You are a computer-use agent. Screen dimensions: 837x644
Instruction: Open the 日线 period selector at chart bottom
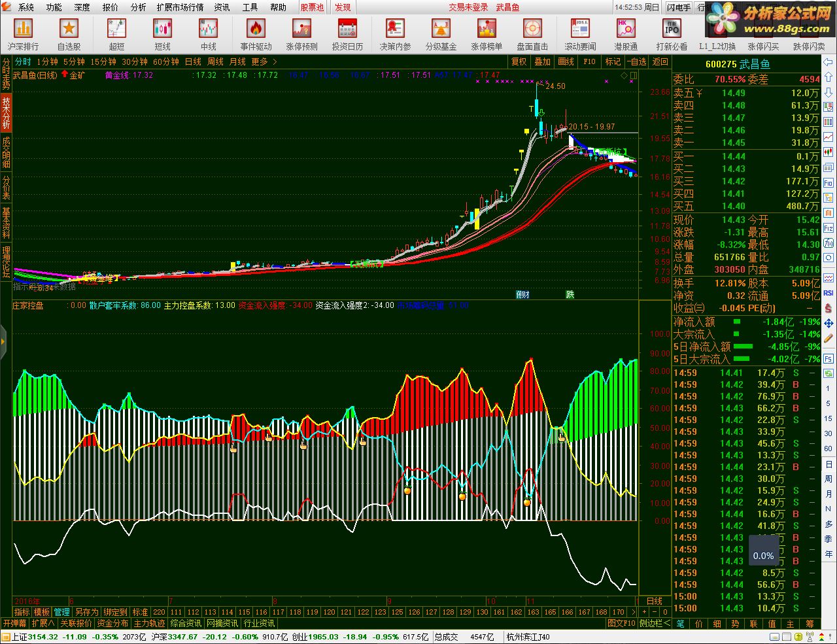click(x=655, y=601)
